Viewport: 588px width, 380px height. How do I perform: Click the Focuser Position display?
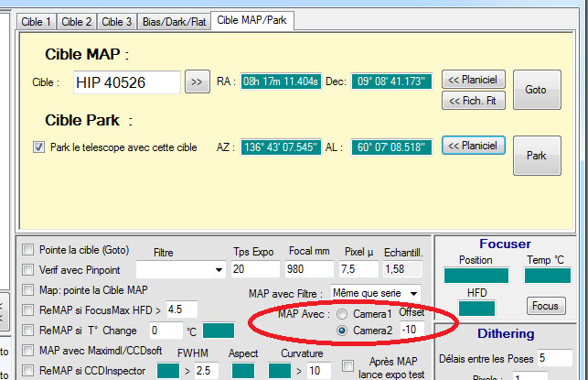(x=476, y=276)
